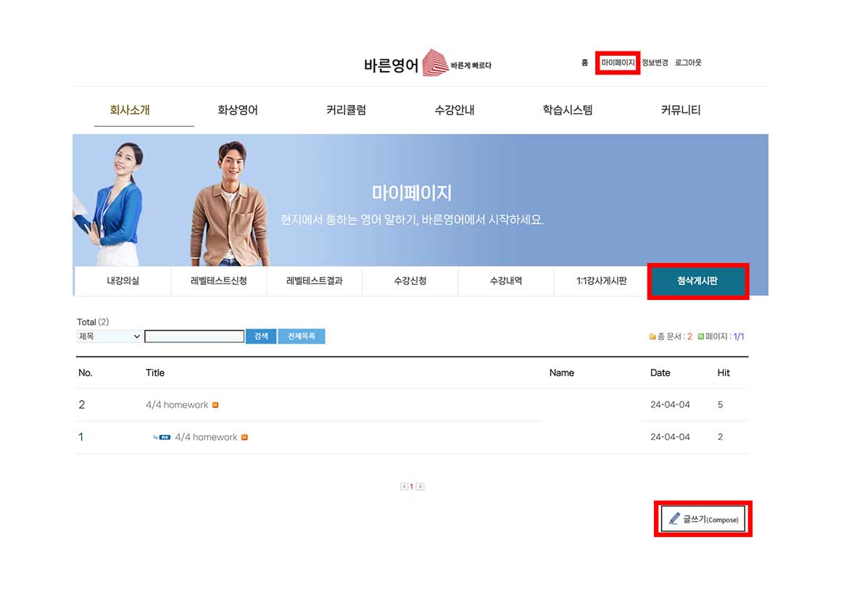Click the No. column header

point(86,373)
